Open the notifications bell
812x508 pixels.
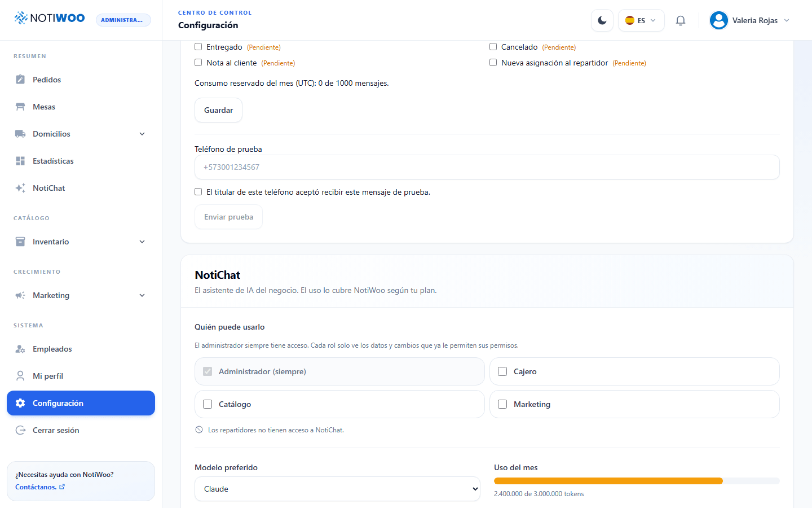[681, 20]
